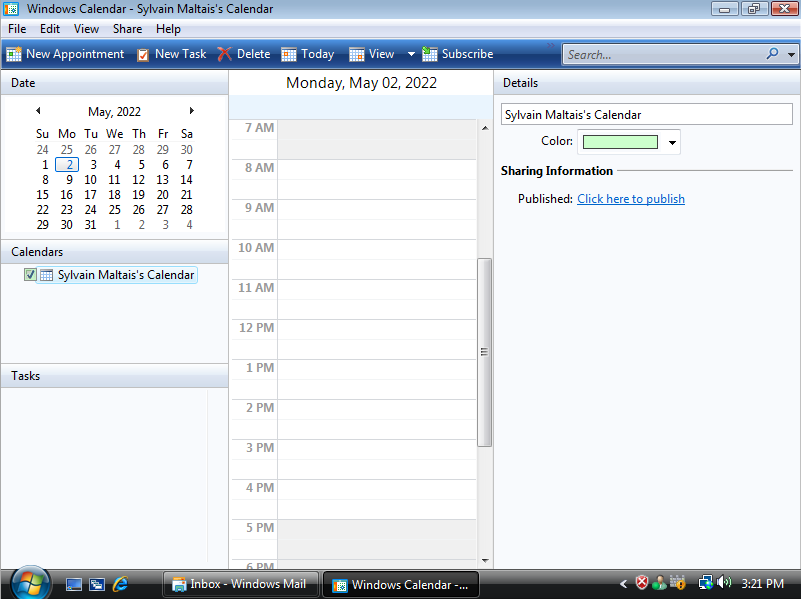Create a New Task from the toolbar

[171, 54]
